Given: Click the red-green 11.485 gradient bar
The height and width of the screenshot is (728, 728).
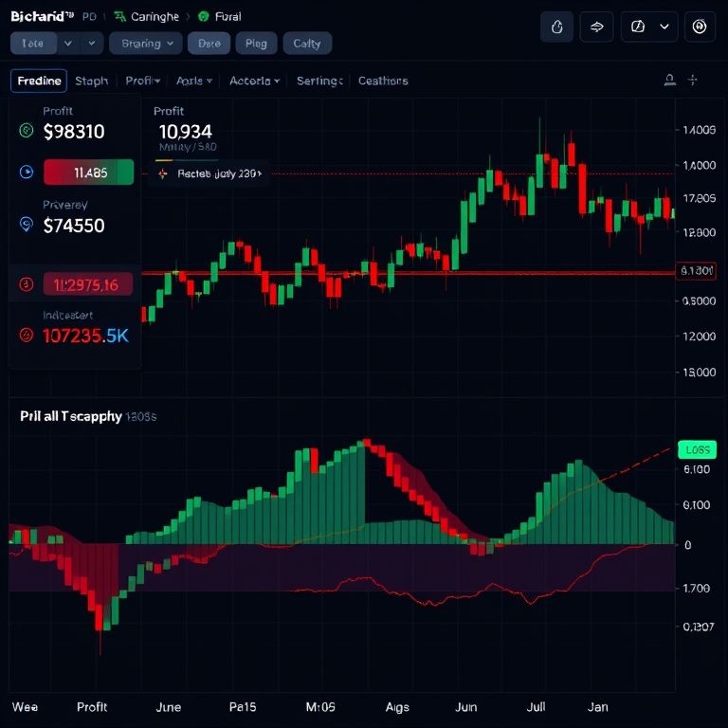Looking at the screenshot, I should tap(88, 173).
